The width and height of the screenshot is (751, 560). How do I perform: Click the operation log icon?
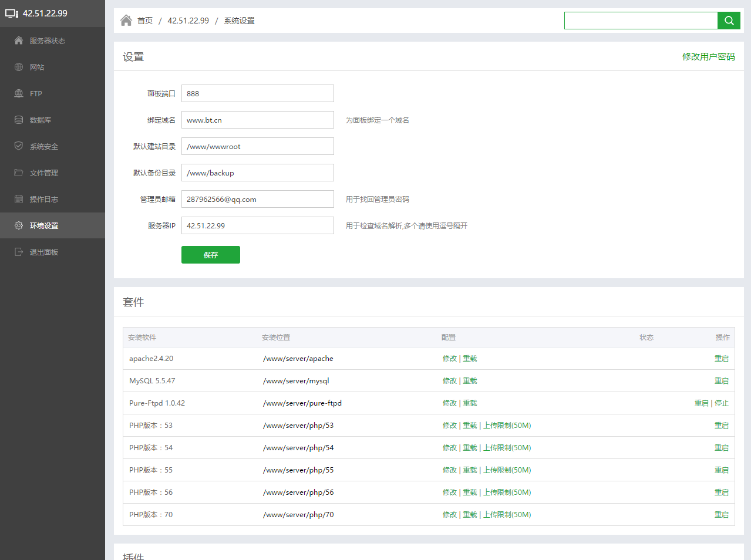click(x=19, y=199)
